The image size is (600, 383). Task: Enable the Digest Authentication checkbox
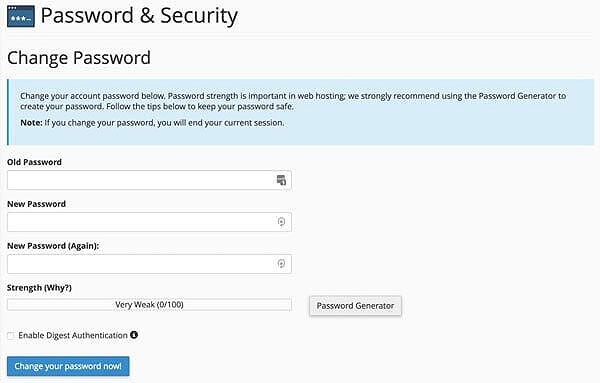point(11,336)
